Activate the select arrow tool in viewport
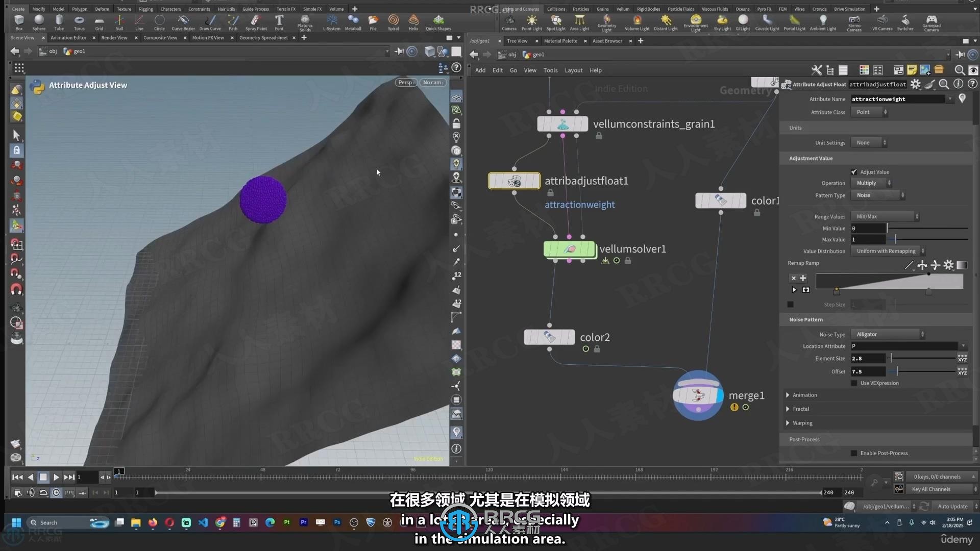Screen dimensions: 980x551 tap(16, 135)
